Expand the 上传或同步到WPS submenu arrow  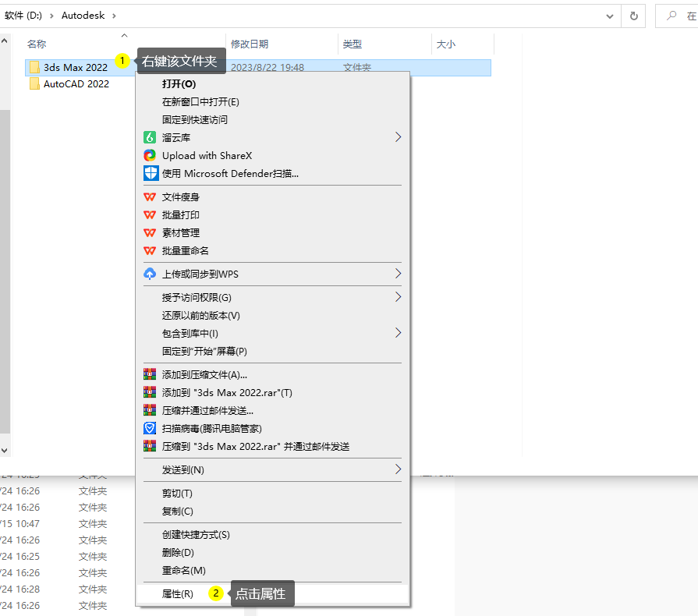398,273
